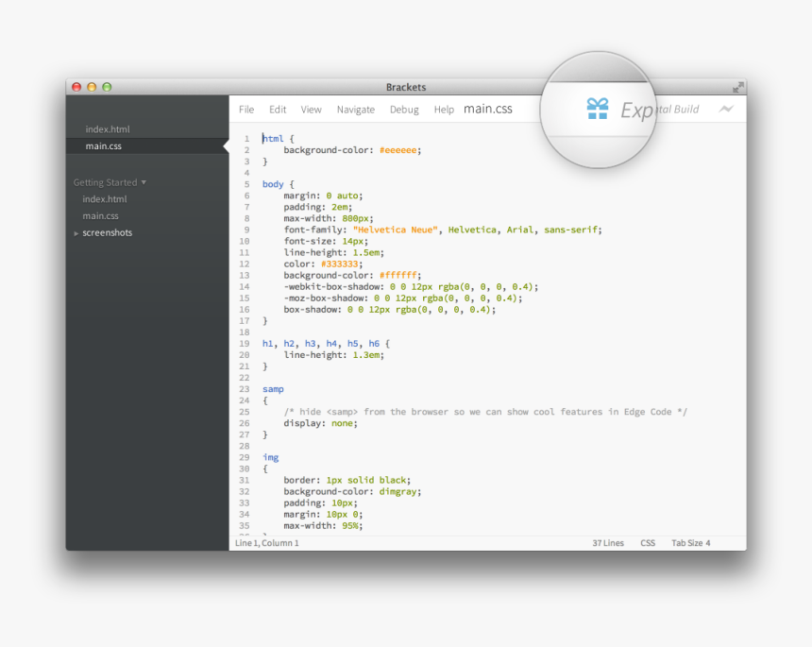Click the CSS language mode indicator

(x=648, y=543)
